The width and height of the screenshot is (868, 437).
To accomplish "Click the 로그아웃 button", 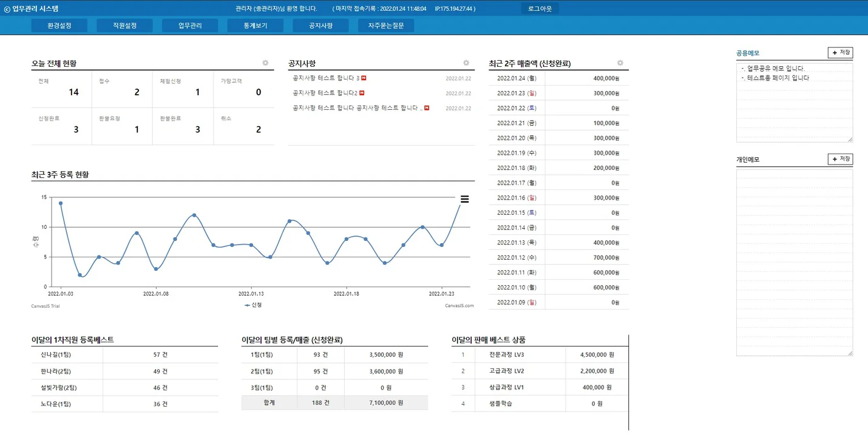I will tap(540, 8).
